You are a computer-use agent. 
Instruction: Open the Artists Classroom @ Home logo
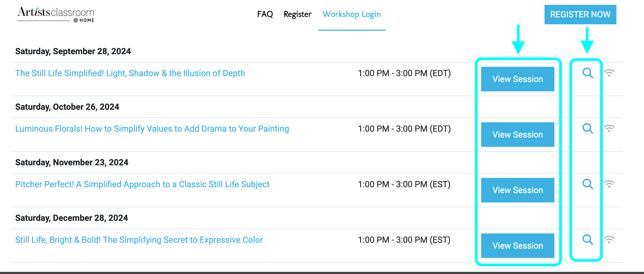tap(56, 14)
